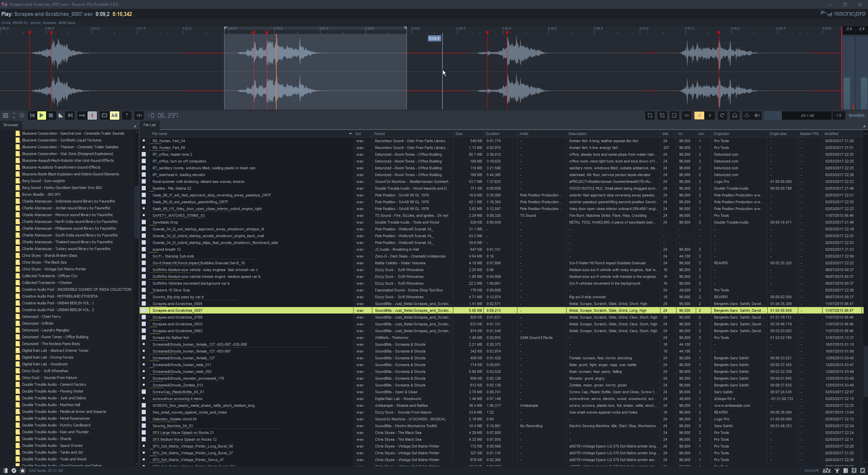Open the hamburger menu next to transport
This screenshot has height=475, width=868.
click(x=5, y=115)
